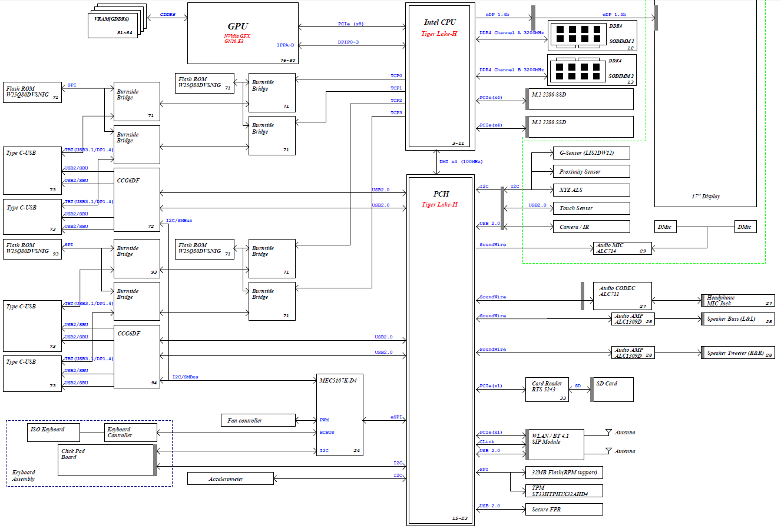
Task: Click the Camera / IR box
Action: 591,227
